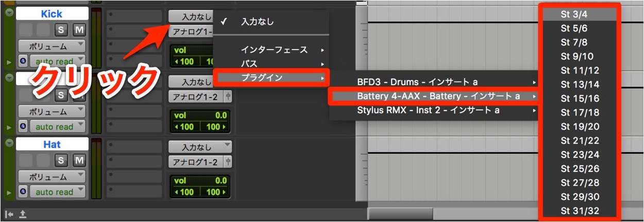Select output St 9/10
The width and height of the screenshot is (644, 222).
click(x=580, y=56)
